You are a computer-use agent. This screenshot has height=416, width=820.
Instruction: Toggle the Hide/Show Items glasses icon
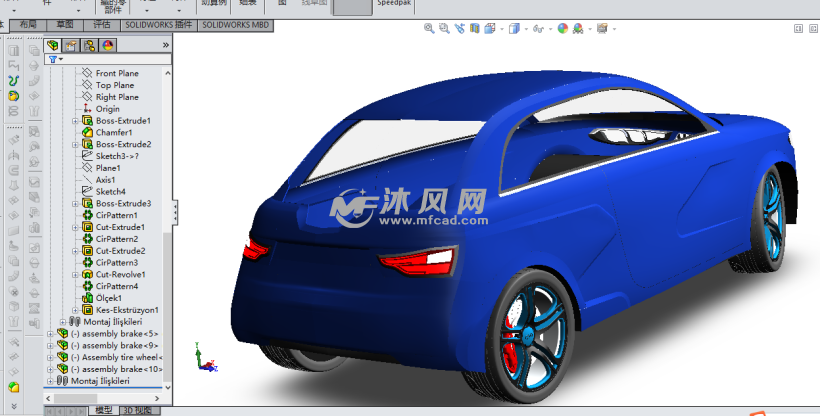click(x=538, y=29)
